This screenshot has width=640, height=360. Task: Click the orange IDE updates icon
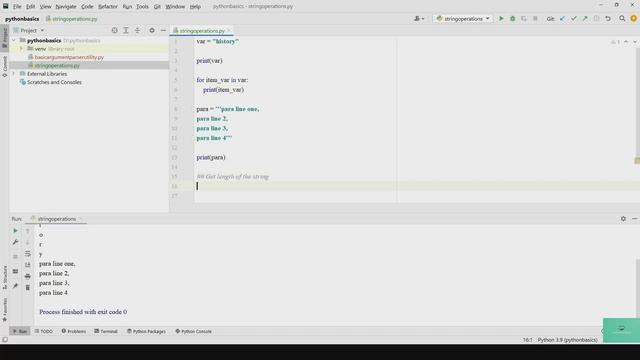point(633,19)
